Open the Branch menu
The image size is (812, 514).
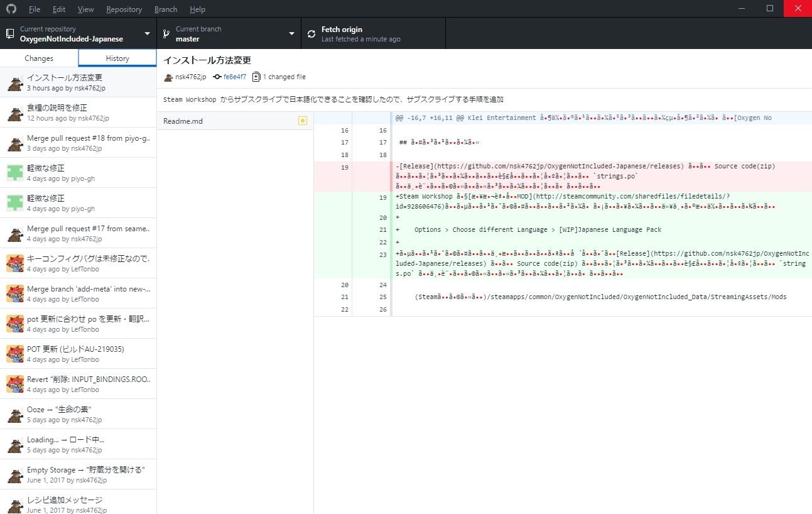[166, 9]
